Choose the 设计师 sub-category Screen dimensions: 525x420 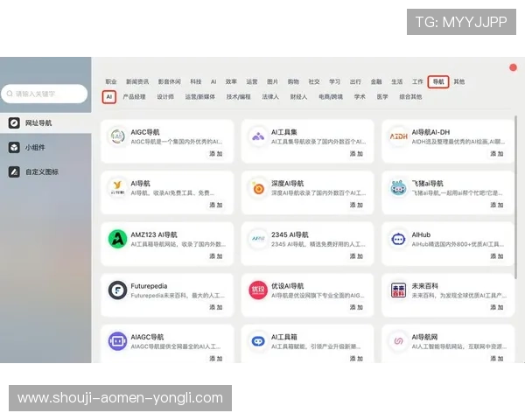[165, 97]
